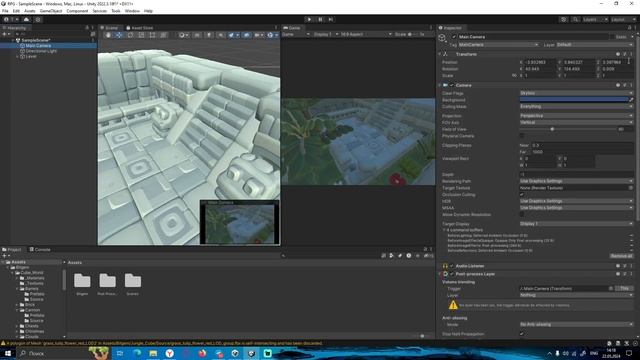The height and width of the screenshot is (360, 640).
Task: Open Camera component preset icon
Action: [x=624, y=85]
